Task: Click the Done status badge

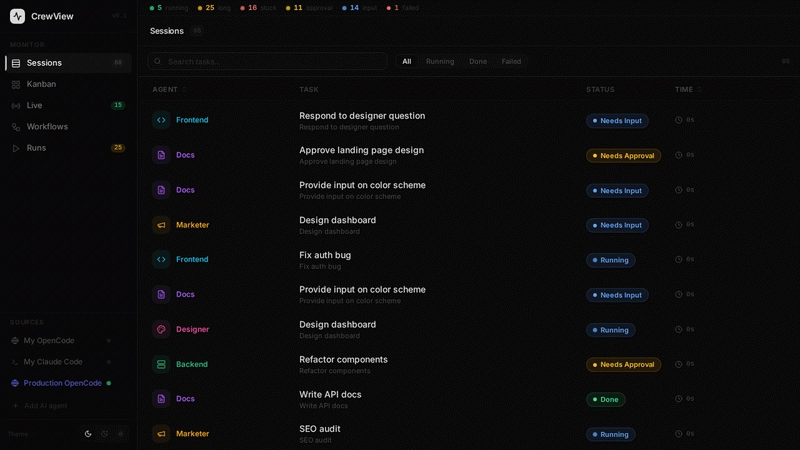Action: coord(606,399)
